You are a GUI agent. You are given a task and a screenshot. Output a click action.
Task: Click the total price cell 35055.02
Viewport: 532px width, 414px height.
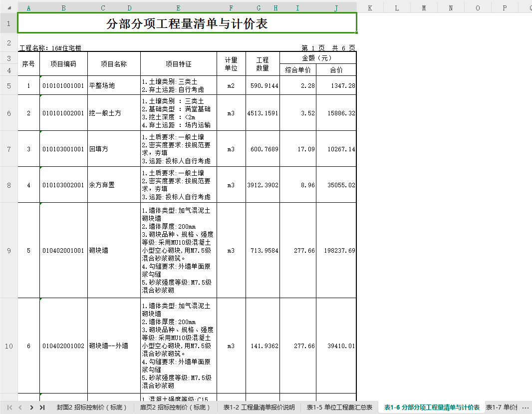[336, 185]
